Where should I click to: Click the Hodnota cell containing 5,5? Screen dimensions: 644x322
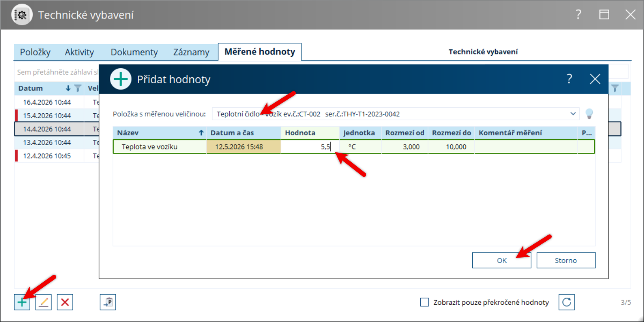point(310,147)
